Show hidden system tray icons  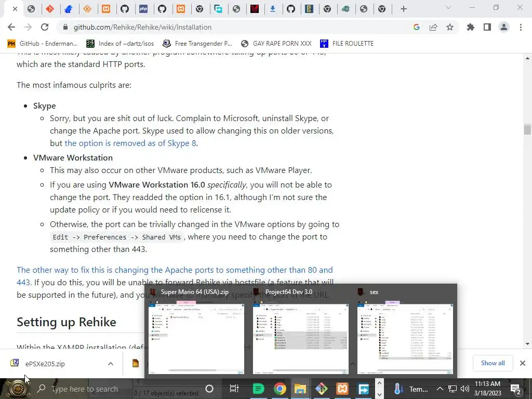click(x=440, y=389)
